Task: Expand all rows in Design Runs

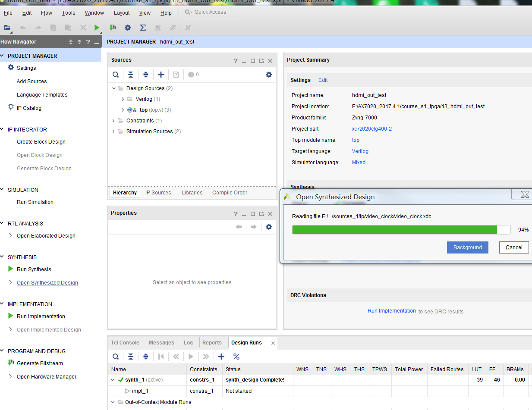Action: tap(146, 357)
